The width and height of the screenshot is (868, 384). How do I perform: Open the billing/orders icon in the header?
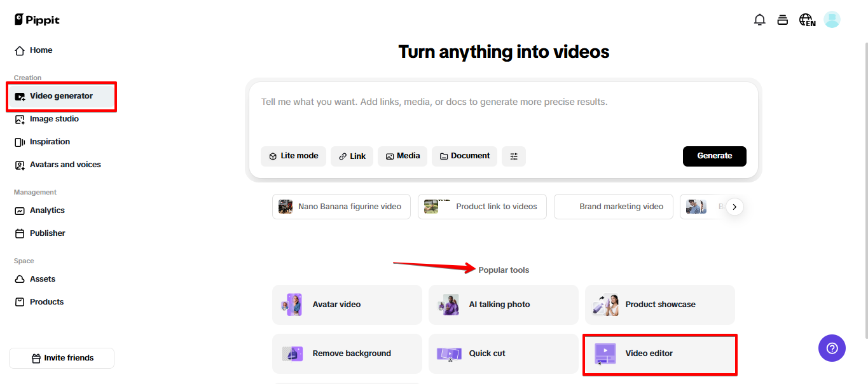pyautogui.click(x=783, y=20)
